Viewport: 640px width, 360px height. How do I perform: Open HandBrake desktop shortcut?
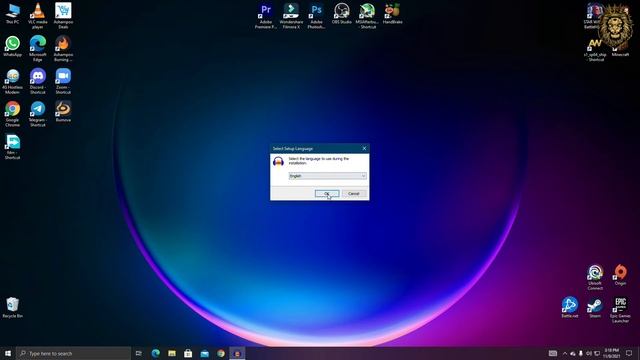click(x=392, y=13)
